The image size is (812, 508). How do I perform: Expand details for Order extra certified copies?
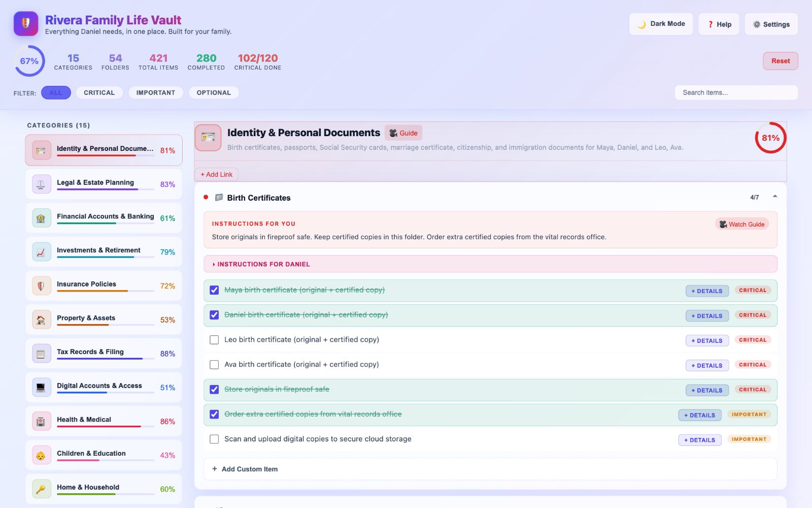(x=700, y=415)
